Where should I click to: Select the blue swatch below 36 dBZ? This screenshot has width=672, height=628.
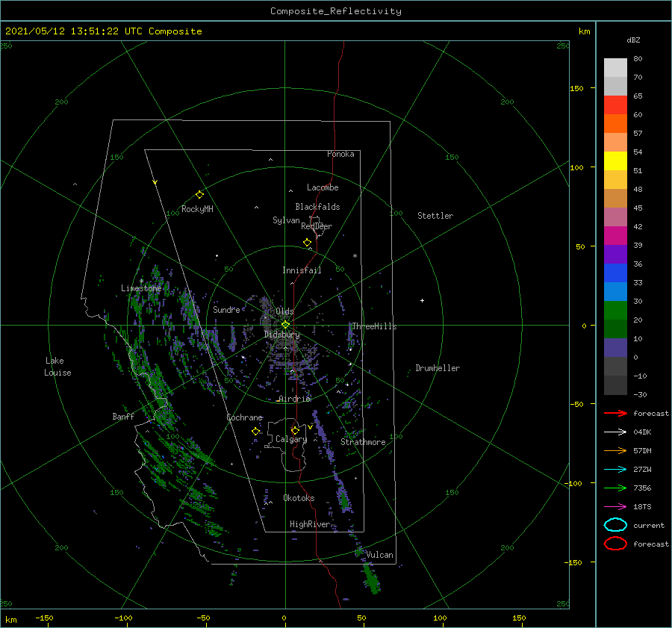pos(615,273)
